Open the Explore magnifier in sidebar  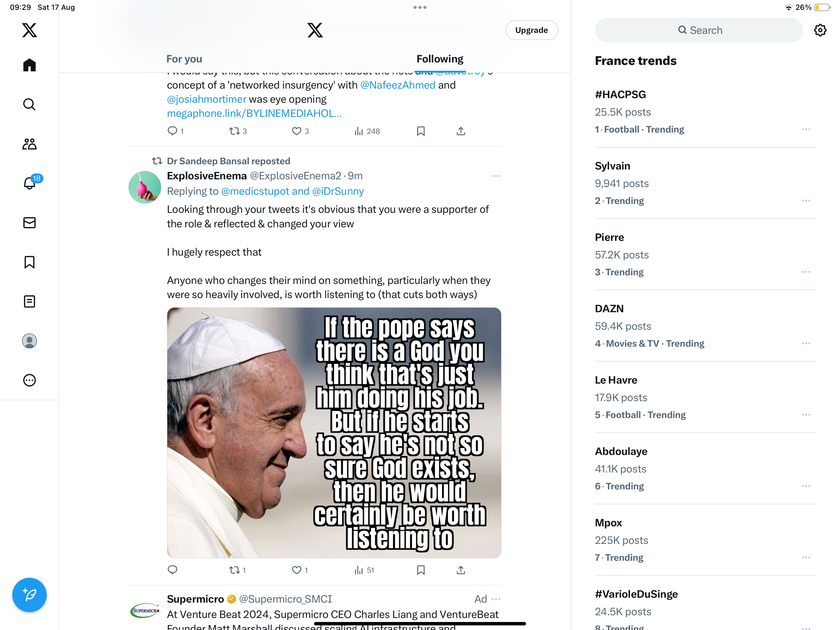click(29, 104)
